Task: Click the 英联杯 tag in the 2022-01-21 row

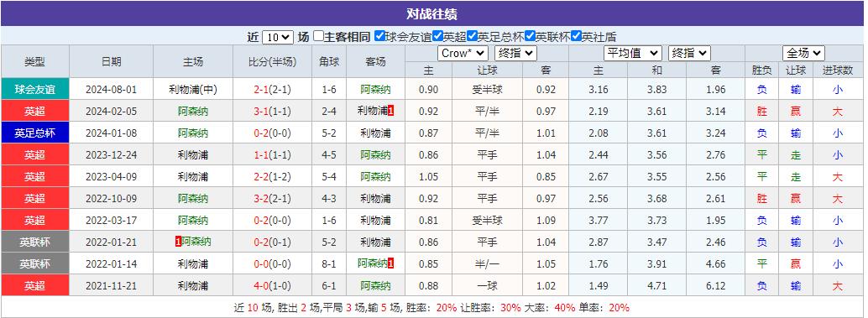Action: [35, 242]
